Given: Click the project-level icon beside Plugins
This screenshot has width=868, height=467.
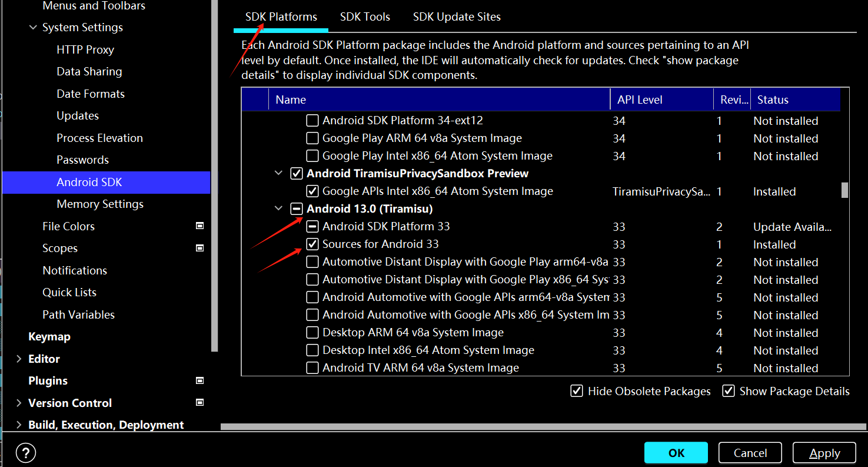Looking at the screenshot, I should (199, 380).
